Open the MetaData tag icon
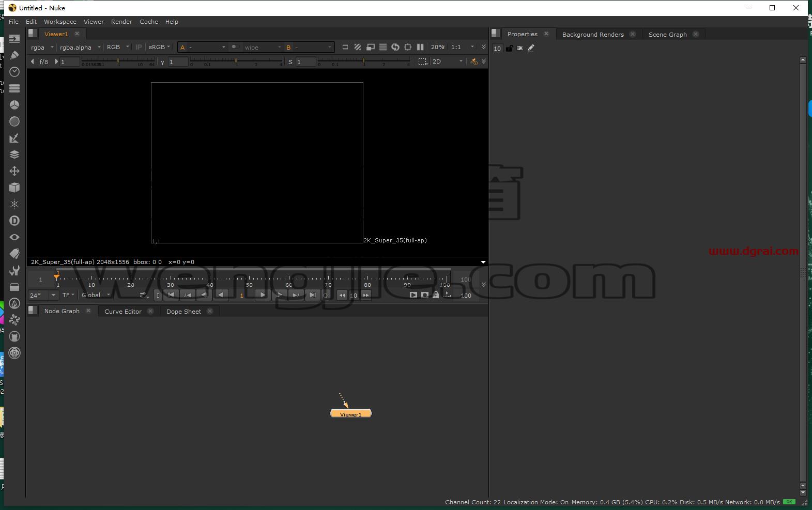The image size is (812, 510). pyautogui.click(x=14, y=254)
